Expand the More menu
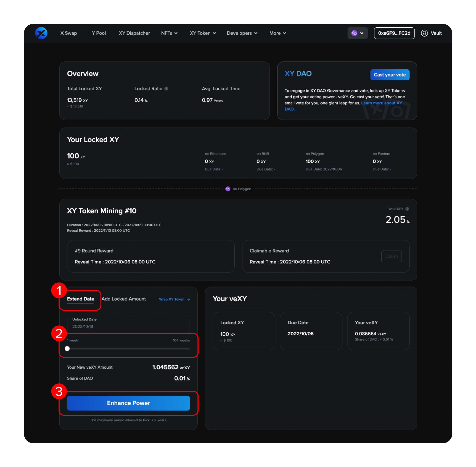476x467 pixels. coord(278,33)
